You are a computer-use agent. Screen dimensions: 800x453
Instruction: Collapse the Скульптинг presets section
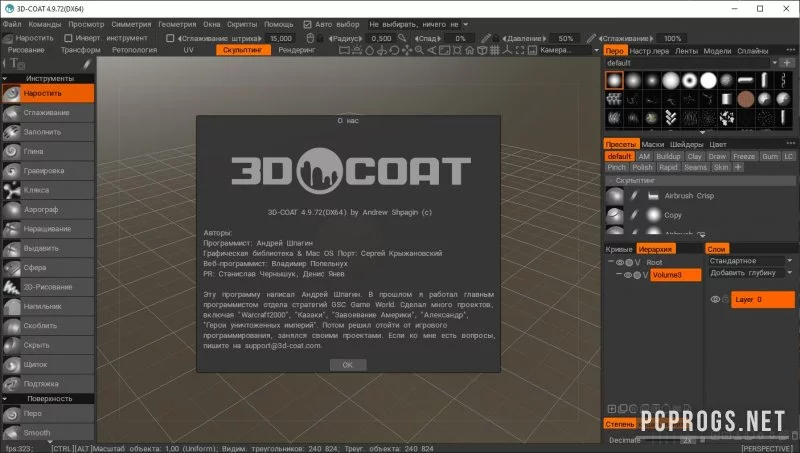click(610, 181)
